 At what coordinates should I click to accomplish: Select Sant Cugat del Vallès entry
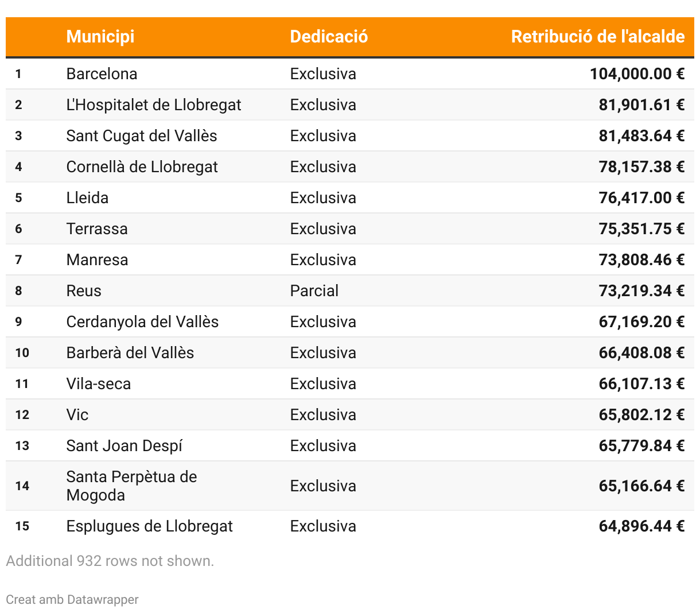pyautogui.click(x=142, y=136)
